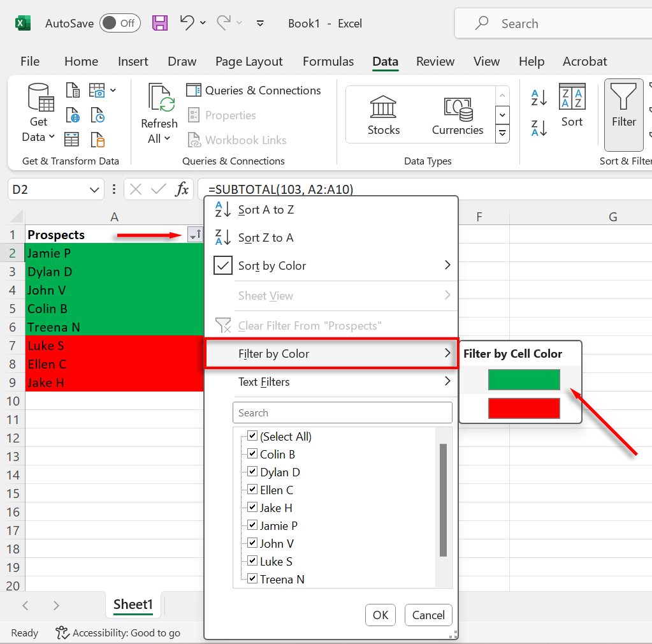Viewport: 652px width, 644px height.
Task: Open the Prospects column filter dropdown
Action: click(x=195, y=235)
